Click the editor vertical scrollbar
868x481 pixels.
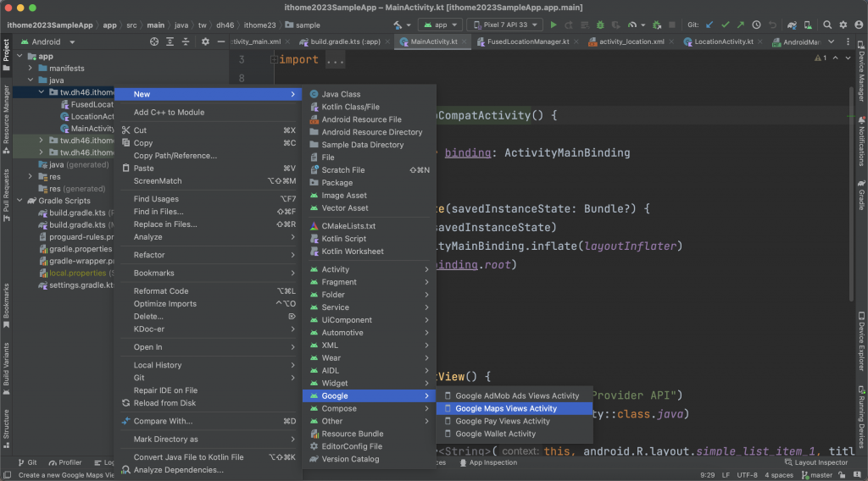pyautogui.click(x=851, y=194)
